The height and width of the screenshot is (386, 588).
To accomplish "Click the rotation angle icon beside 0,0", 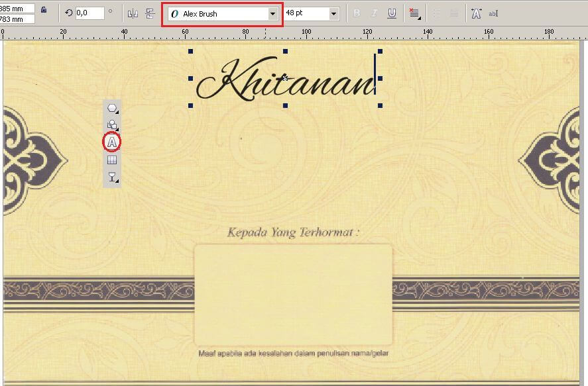I will pos(69,13).
